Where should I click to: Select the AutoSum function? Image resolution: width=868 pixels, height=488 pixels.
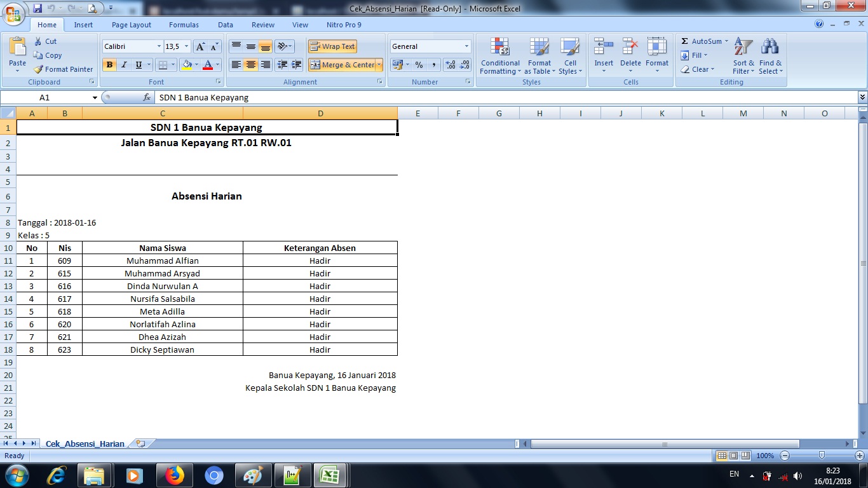[x=700, y=41]
